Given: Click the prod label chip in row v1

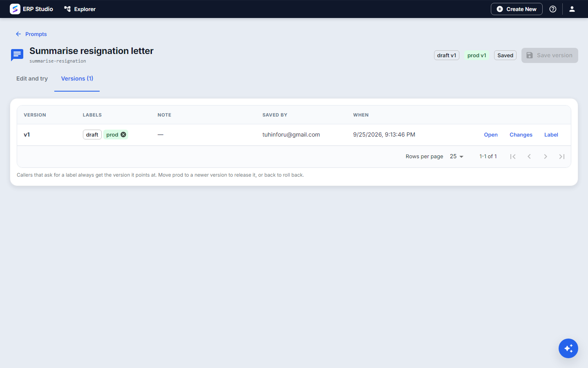Looking at the screenshot, I should 112,135.
